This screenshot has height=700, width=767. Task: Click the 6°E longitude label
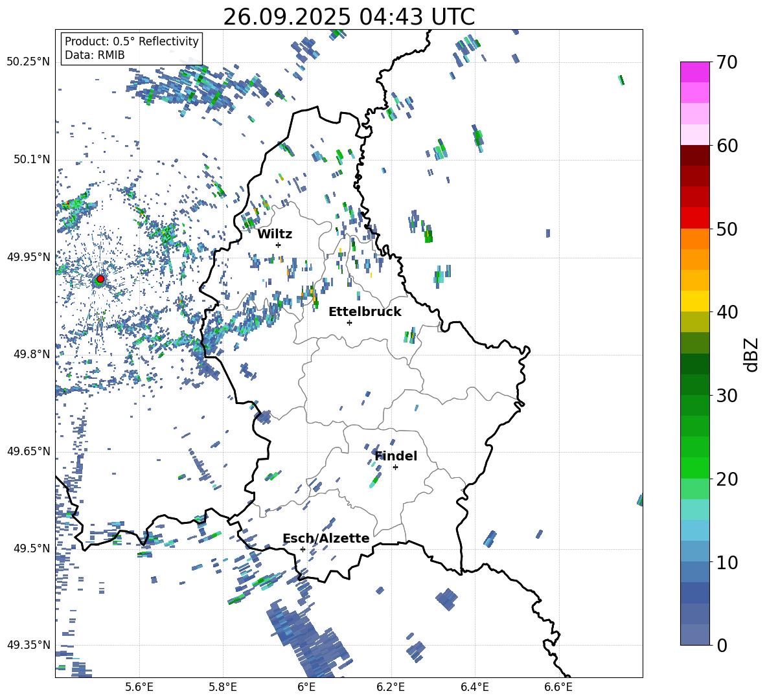point(306,687)
